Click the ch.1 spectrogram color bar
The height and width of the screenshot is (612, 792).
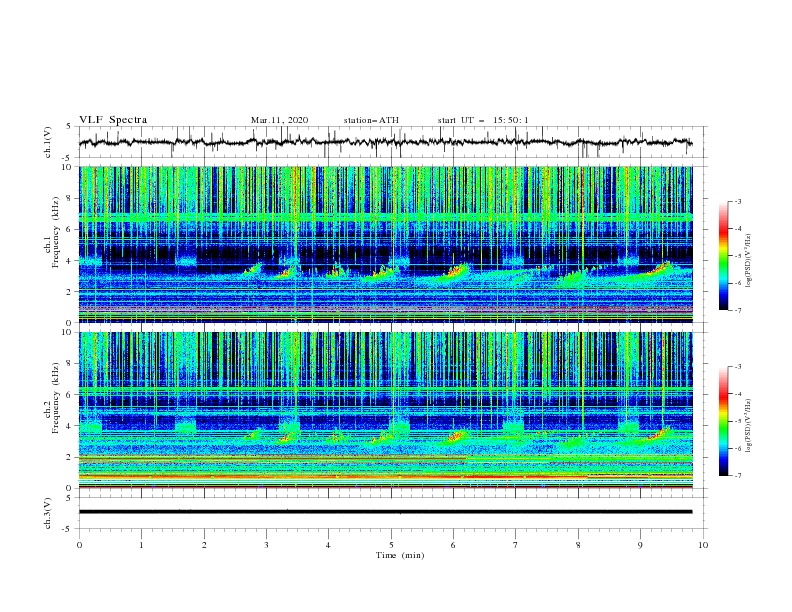coord(723,256)
